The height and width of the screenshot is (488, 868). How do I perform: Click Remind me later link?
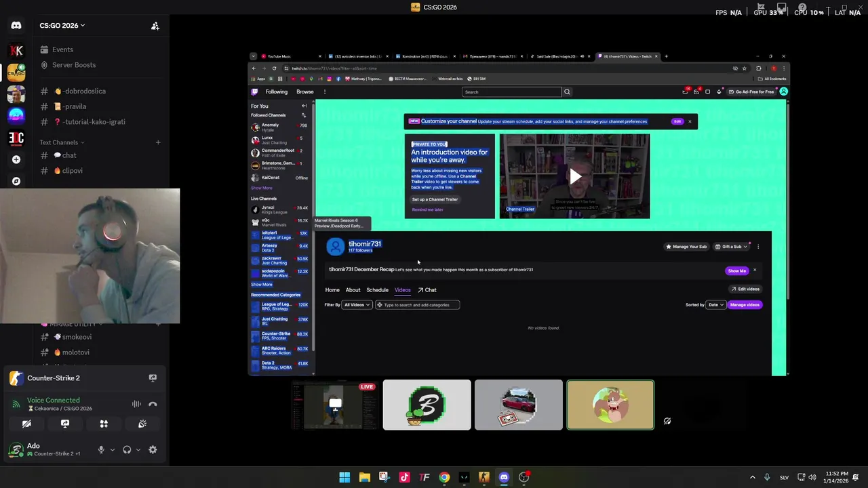click(427, 209)
